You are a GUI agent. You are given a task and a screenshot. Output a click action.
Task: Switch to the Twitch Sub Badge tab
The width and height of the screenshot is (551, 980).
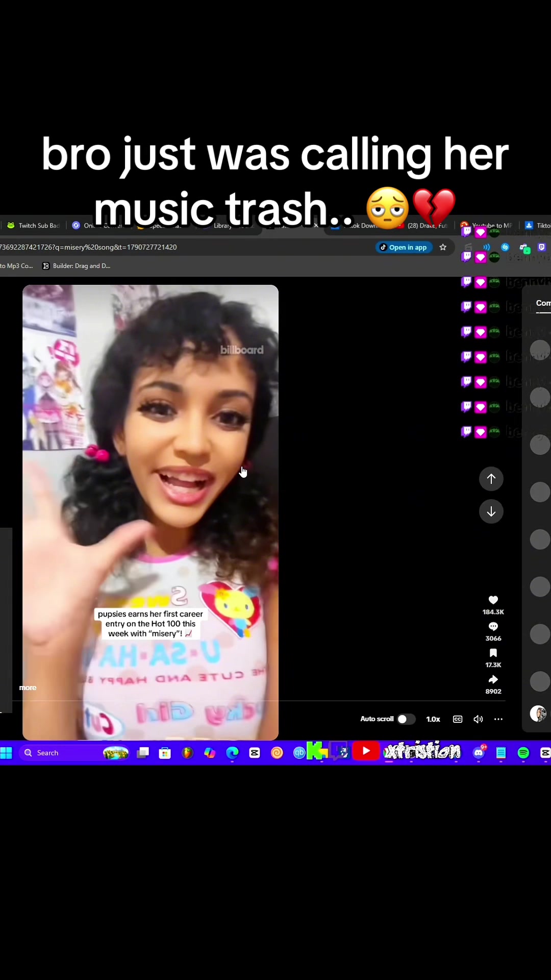click(33, 226)
